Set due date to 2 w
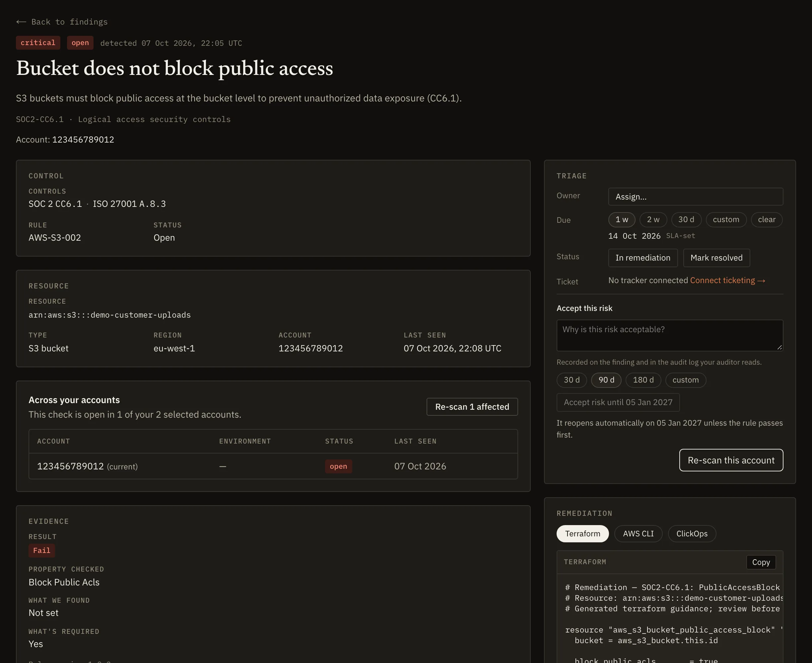 click(x=653, y=219)
